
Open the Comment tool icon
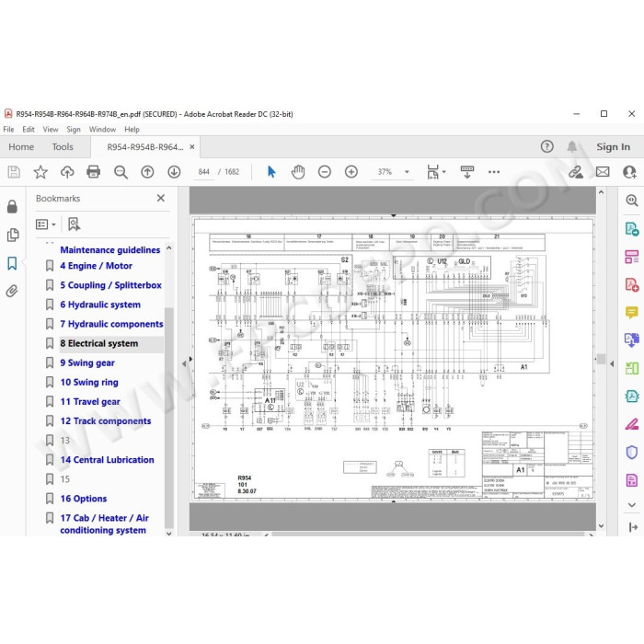click(632, 313)
